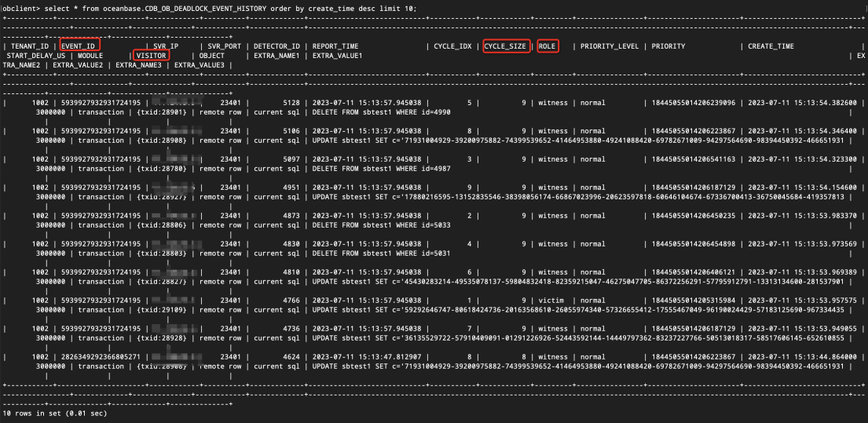Click the CYCLE_SIZE column header
The height and width of the screenshot is (423, 868).
(x=507, y=46)
